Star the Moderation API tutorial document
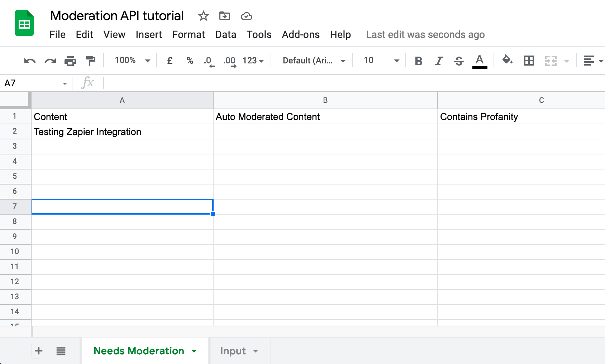 click(203, 16)
